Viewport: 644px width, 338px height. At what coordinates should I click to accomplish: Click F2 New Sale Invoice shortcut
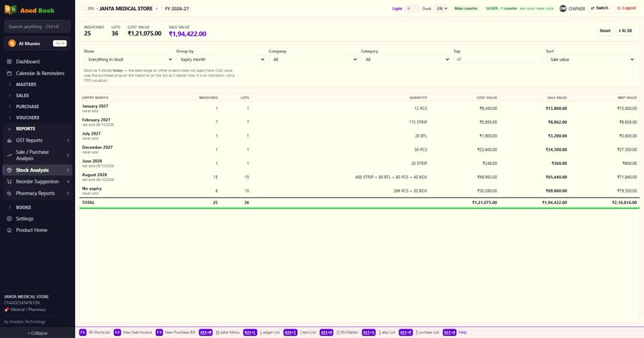point(133,333)
